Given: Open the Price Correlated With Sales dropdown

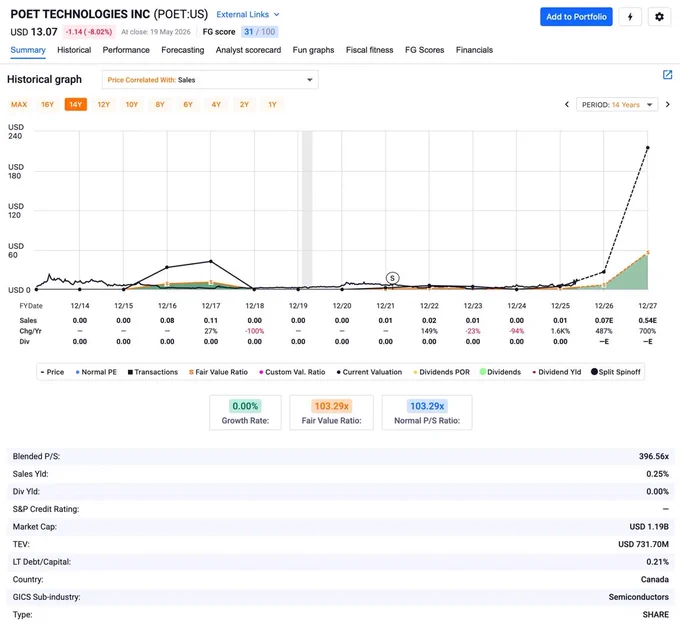Looking at the screenshot, I should (x=210, y=80).
